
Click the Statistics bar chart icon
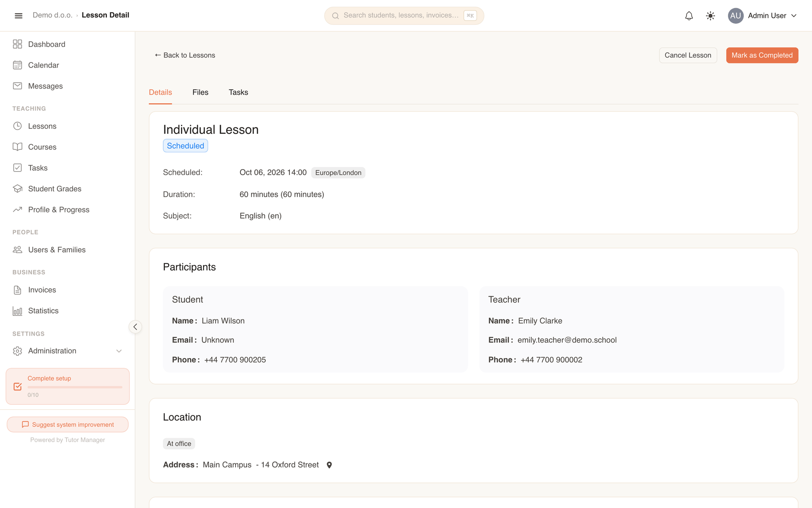tap(17, 311)
